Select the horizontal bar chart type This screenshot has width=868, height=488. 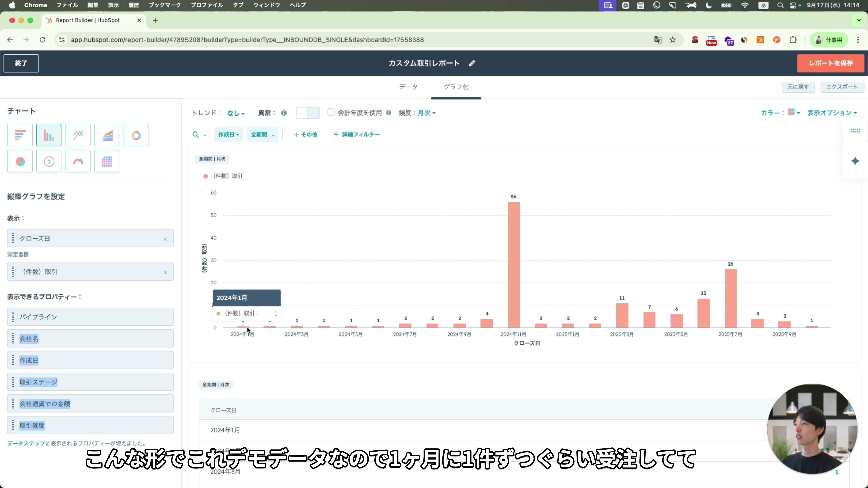pyautogui.click(x=19, y=135)
